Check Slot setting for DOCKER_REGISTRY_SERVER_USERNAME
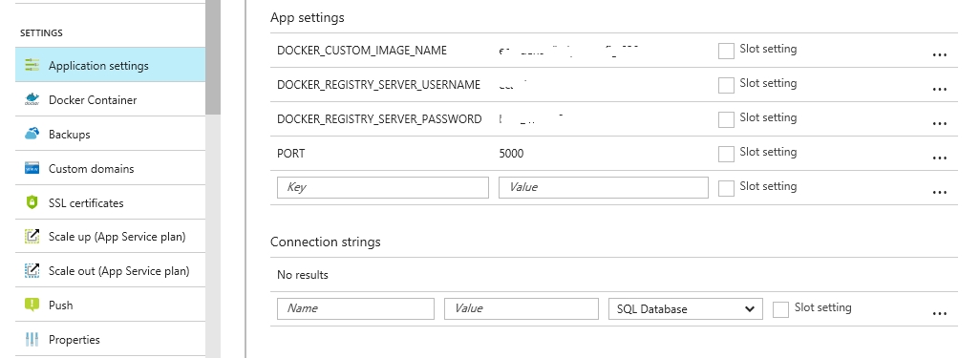 coord(726,85)
